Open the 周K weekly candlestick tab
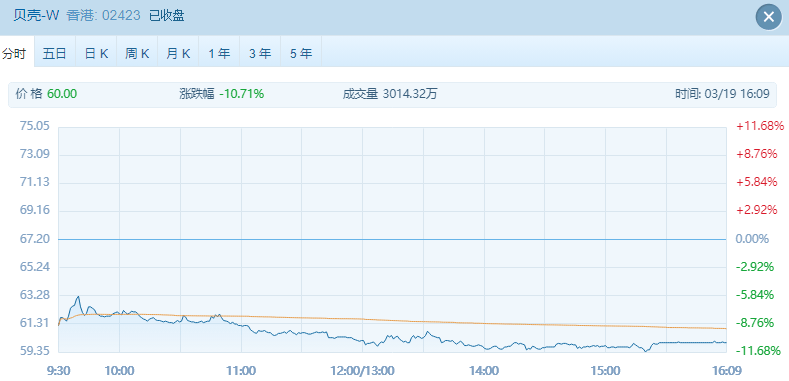The width and height of the screenshot is (789, 381). pos(137,54)
